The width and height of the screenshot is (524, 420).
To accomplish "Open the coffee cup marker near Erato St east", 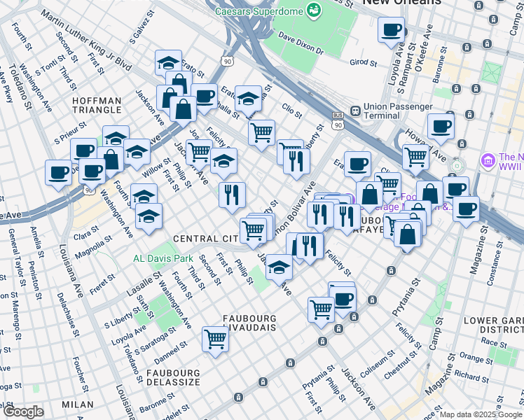I will click(357, 167).
